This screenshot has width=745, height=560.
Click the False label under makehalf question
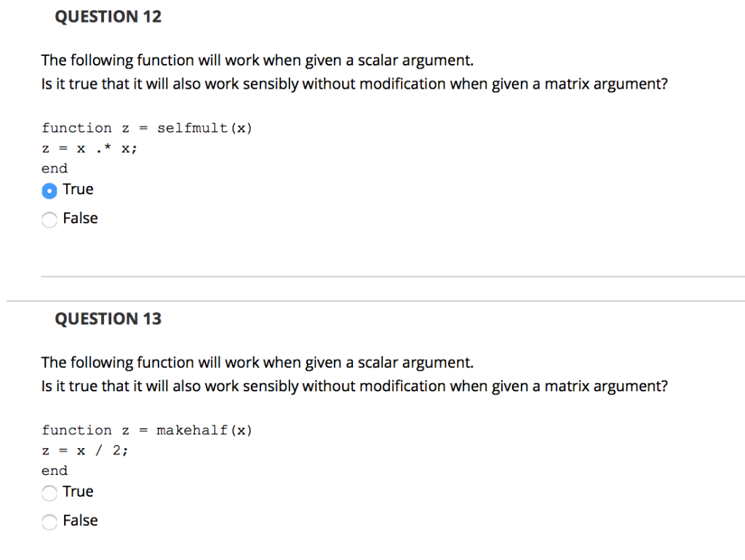[79, 521]
